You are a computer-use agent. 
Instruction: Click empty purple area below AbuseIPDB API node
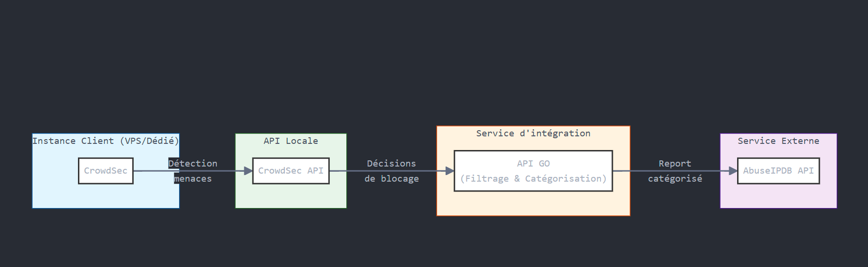[778, 196]
